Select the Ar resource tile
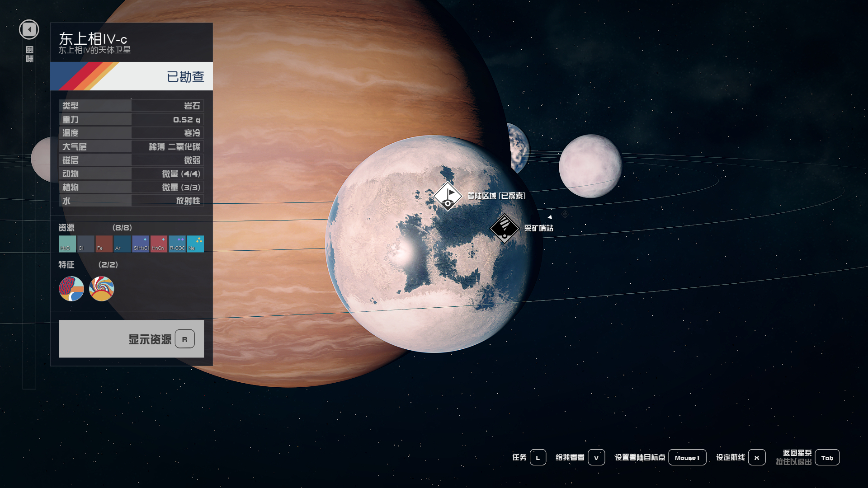 pos(122,244)
